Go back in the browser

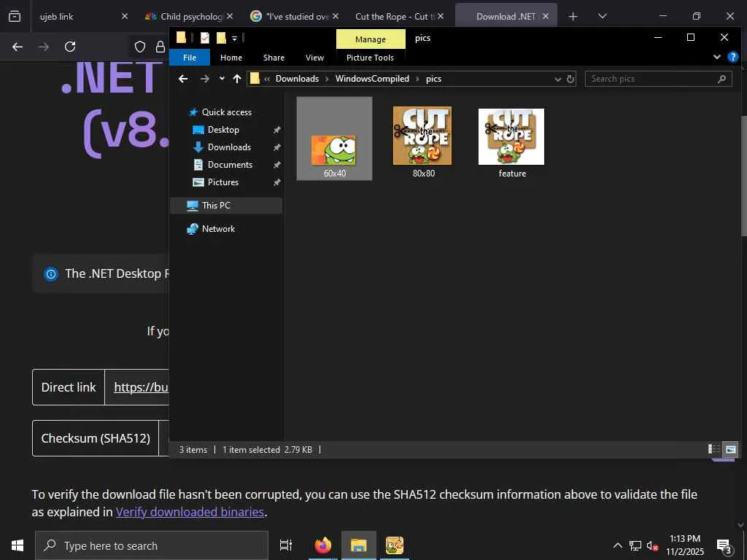click(x=18, y=47)
